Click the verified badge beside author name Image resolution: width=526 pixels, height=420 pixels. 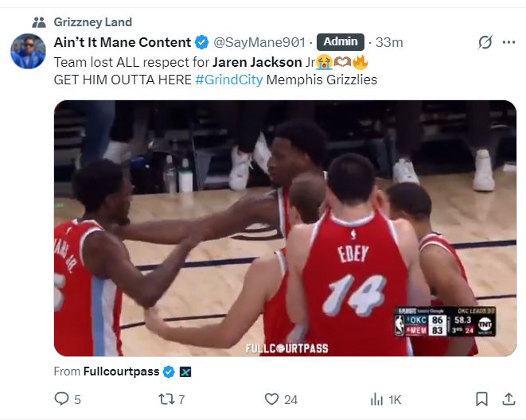[203, 42]
